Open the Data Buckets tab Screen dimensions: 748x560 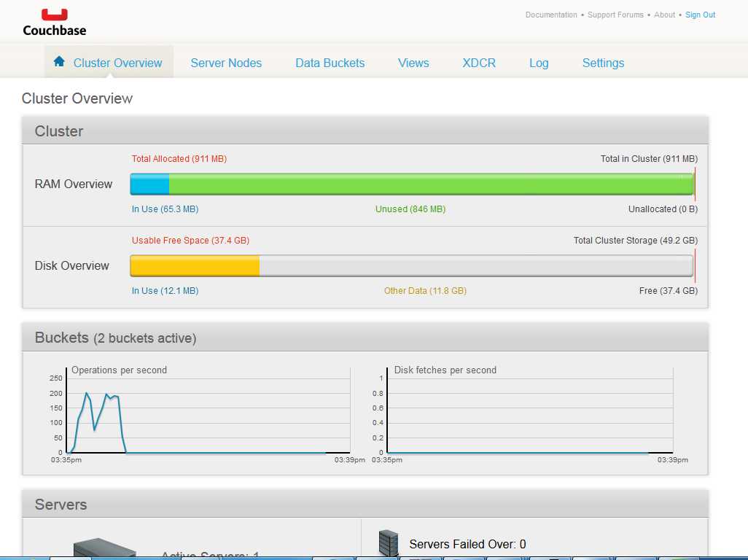click(330, 63)
